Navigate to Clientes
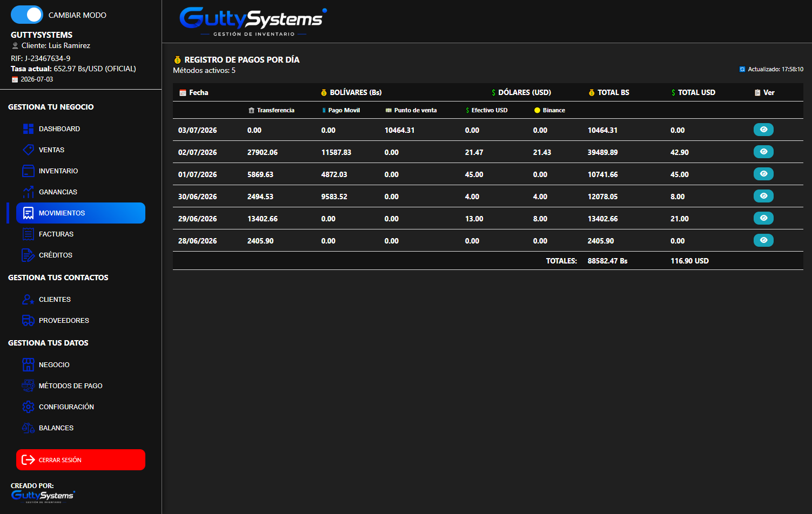 (x=80, y=299)
